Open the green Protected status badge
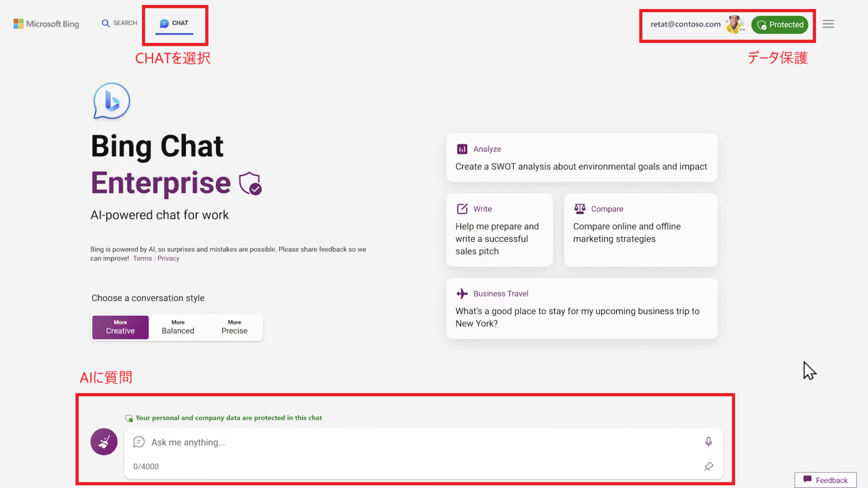 780,24
